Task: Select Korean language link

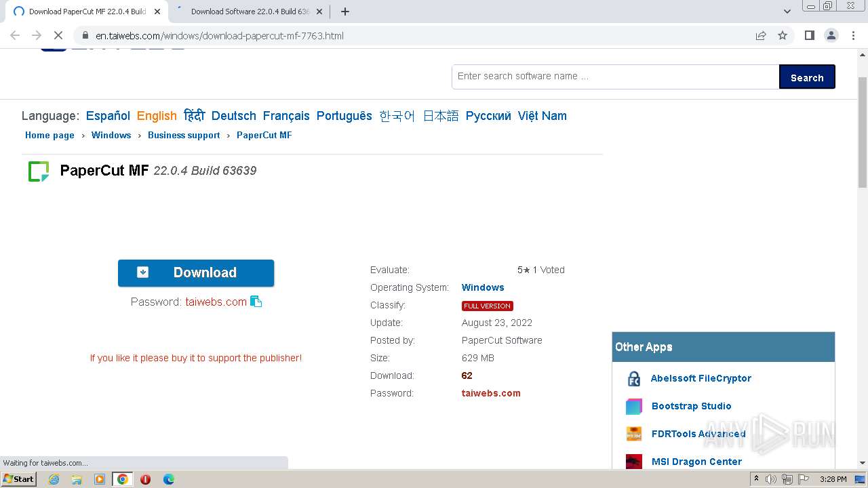Action: (397, 116)
